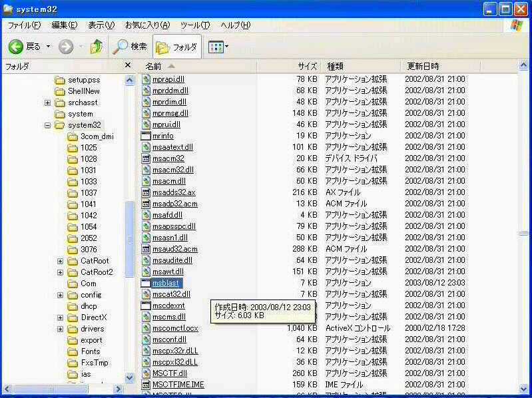Open Back button history dropdown arrow
This screenshot has width=532, height=398.
[x=48, y=46]
